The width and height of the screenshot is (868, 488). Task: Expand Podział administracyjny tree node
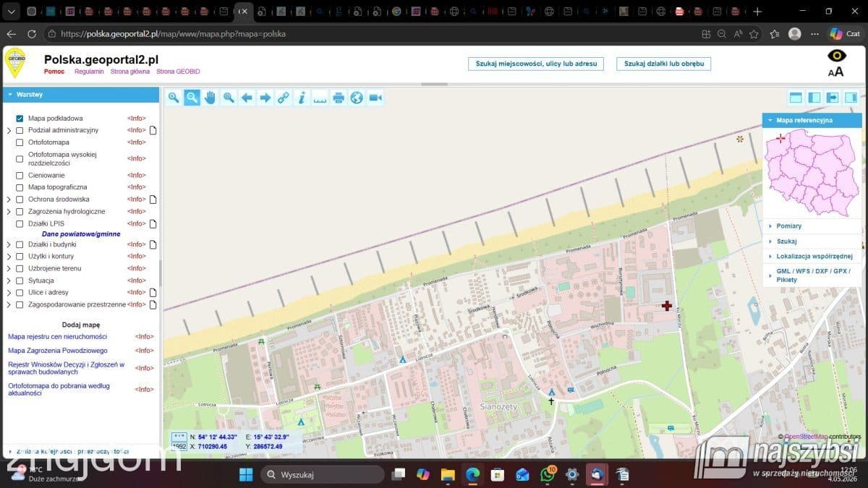[9, 131]
